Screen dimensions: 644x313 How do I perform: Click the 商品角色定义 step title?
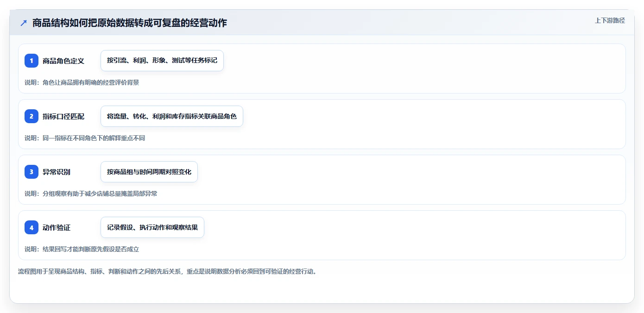click(63, 61)
